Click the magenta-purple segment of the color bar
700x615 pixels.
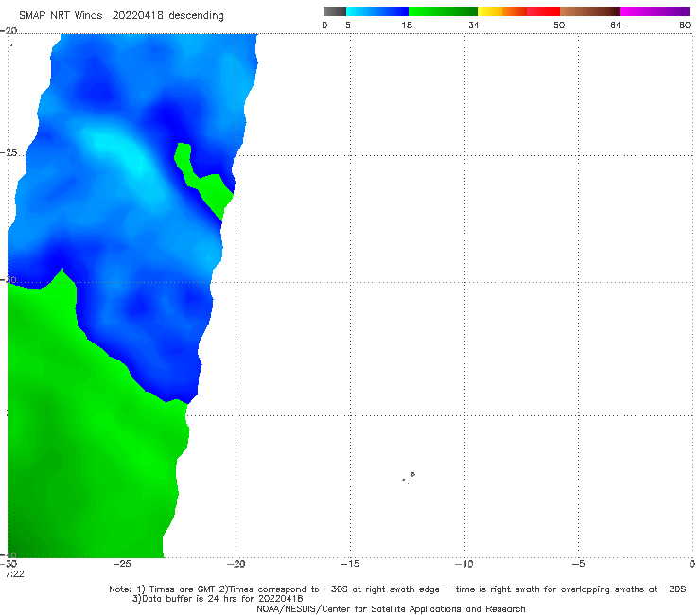click(x=655, y=11)
